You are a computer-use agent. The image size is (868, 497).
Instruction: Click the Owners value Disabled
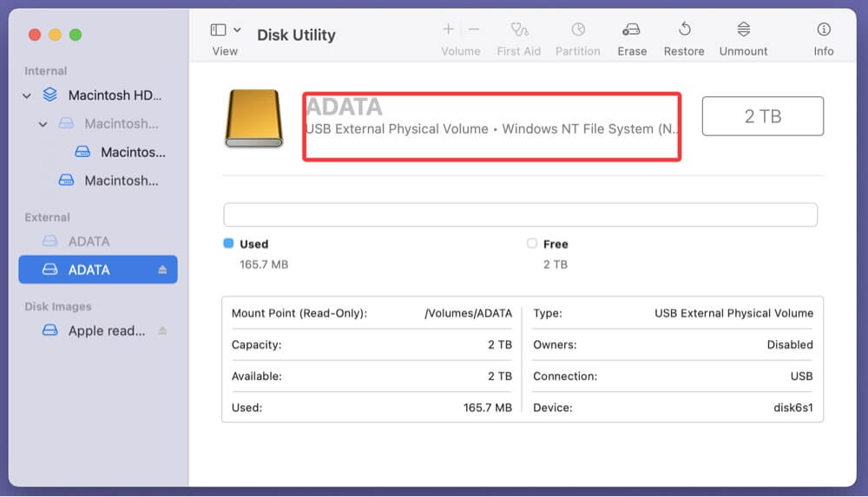tap(790, 345)
